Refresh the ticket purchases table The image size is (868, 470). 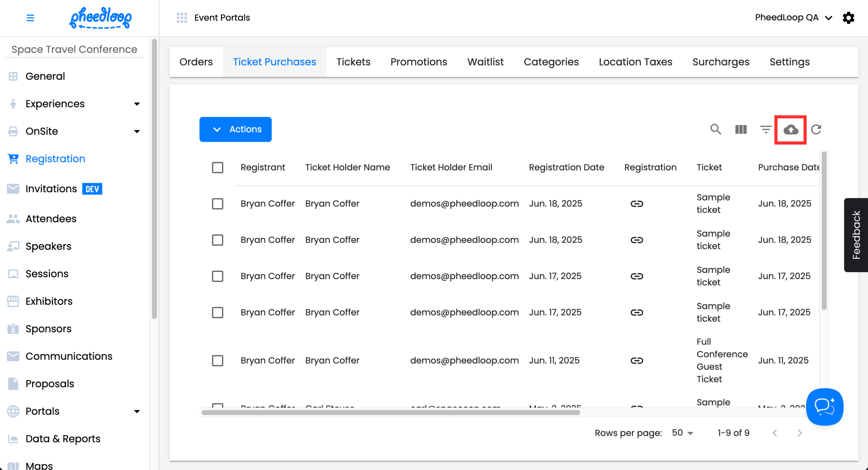816,129
